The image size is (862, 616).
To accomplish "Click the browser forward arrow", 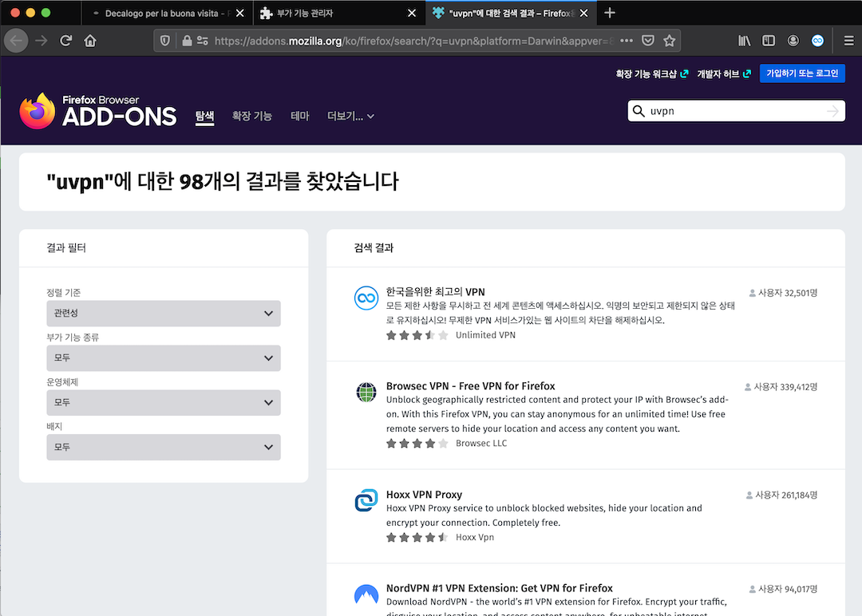I will coord(42,41).
